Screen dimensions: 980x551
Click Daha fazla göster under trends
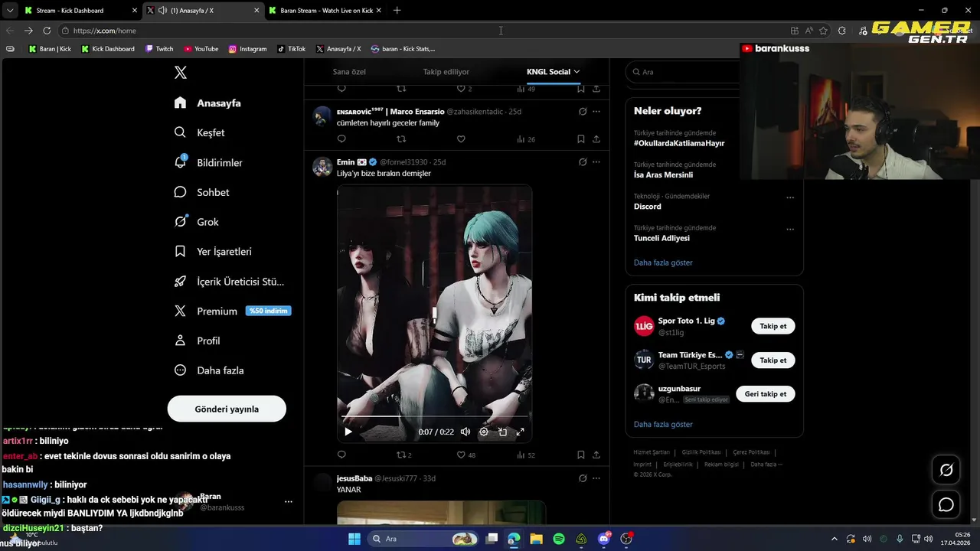point(663,262)
